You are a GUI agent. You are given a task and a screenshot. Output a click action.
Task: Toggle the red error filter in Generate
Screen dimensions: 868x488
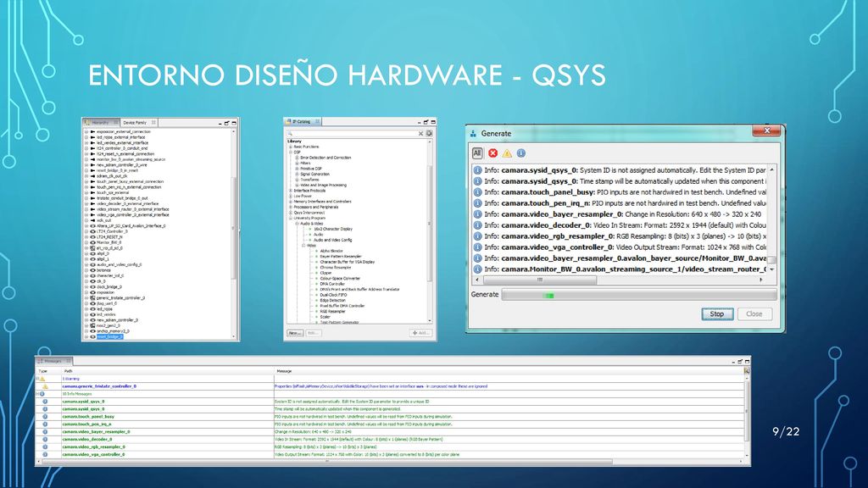[492, 152]
